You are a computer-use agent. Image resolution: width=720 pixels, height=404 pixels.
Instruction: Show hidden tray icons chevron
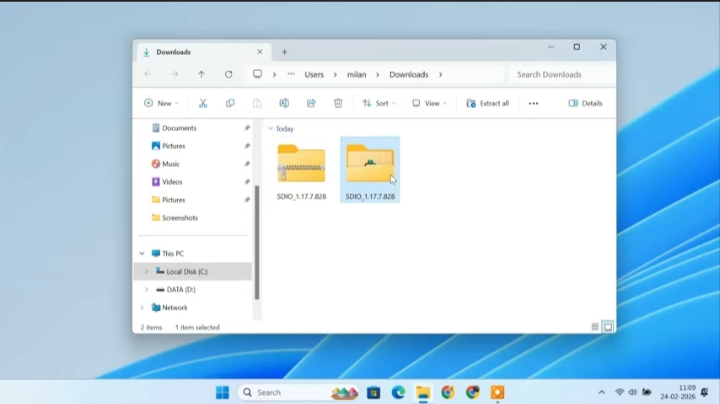[x=602, y=393]
